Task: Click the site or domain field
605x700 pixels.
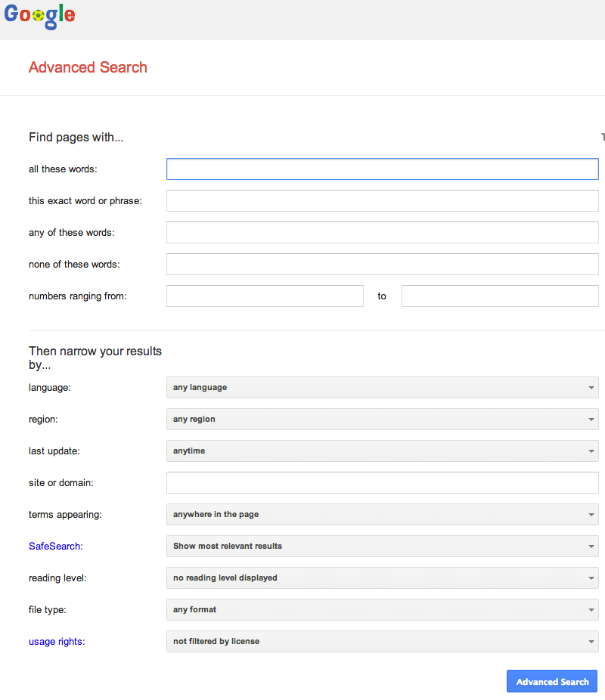Action: (382, 482)
